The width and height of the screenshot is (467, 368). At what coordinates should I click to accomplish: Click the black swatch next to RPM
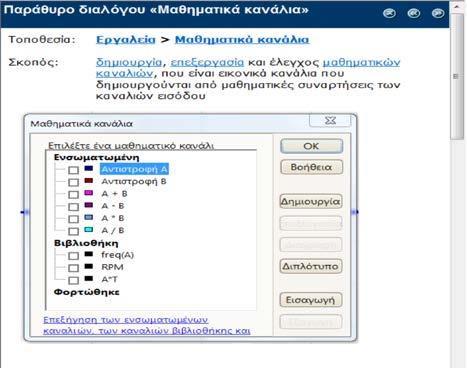point(88,266)
